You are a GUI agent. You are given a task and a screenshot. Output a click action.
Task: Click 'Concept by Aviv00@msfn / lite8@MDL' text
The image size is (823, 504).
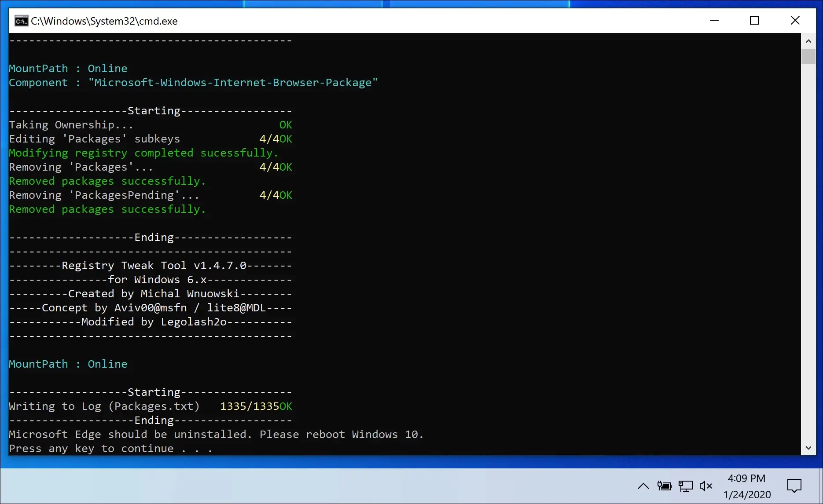154,308
